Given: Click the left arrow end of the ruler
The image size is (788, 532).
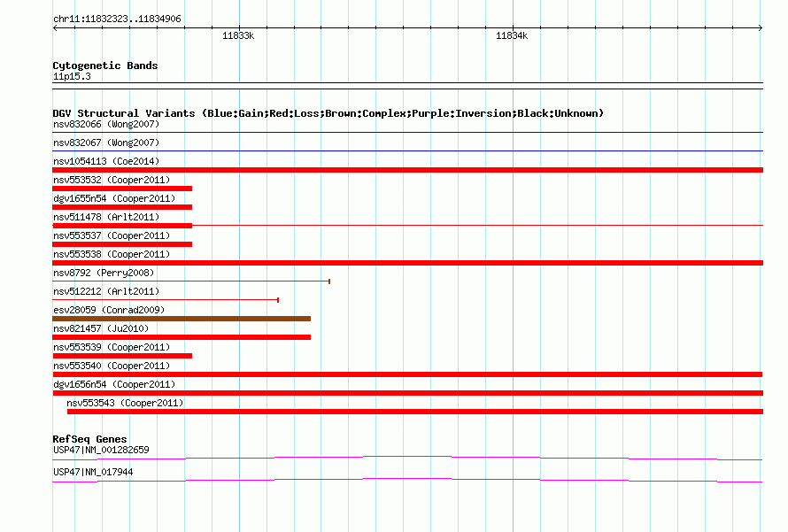Looking at the screenshot, I should click(x=55, y=28).
